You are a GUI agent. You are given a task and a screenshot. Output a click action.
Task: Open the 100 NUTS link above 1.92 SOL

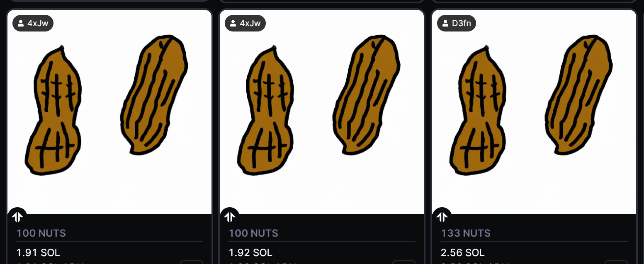pyautogui.click(x=253, y=233)
